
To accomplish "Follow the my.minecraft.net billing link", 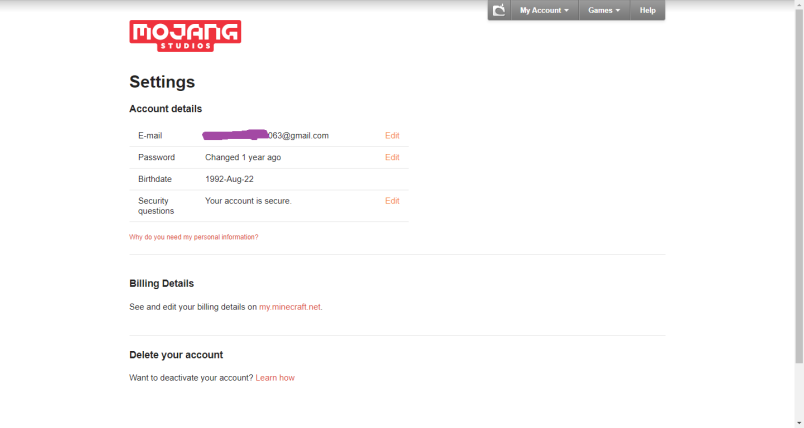I will point(290,307).
